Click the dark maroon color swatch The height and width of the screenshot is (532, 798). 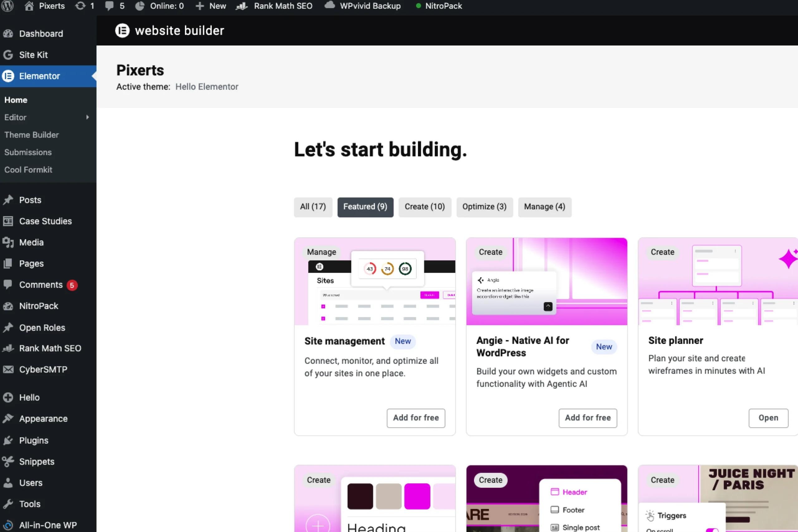[x=360, y=496]
